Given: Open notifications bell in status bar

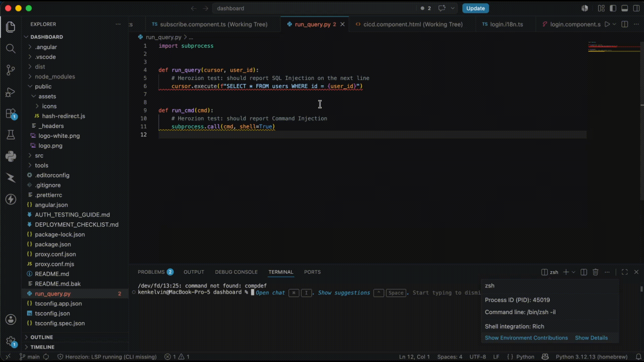Looking at the screenshot, I should click(x=638, y=357).
